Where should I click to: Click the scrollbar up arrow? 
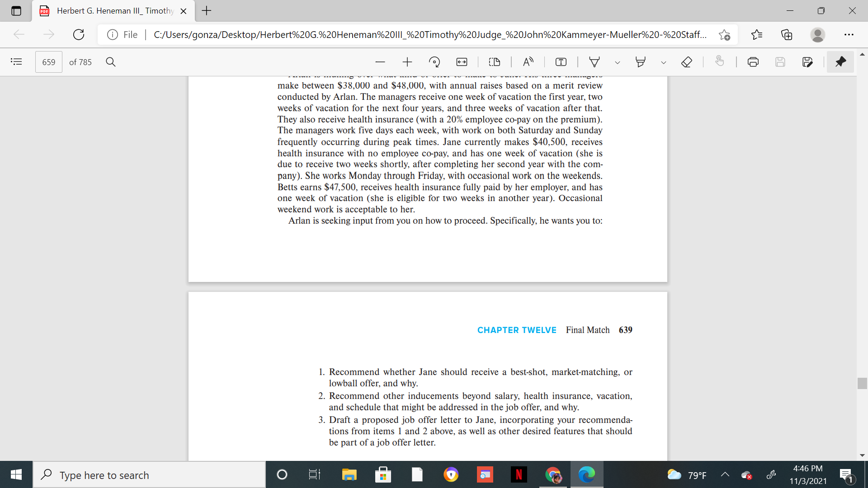pos(862,54)
